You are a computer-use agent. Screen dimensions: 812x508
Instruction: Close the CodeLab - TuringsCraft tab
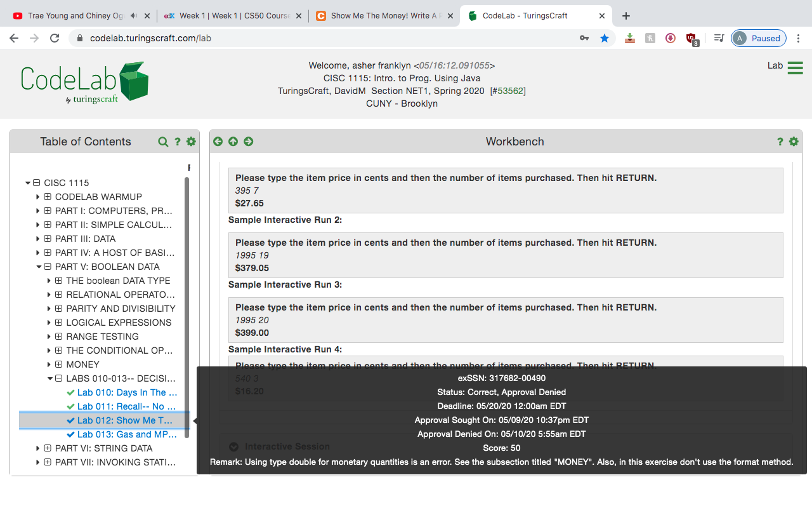[x=601, y=16]
